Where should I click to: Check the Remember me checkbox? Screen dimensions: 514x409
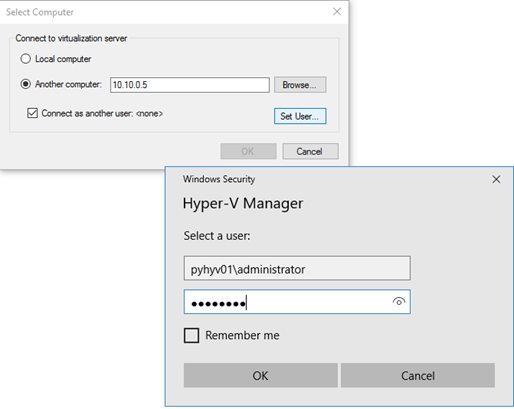[x=191, y=335]
